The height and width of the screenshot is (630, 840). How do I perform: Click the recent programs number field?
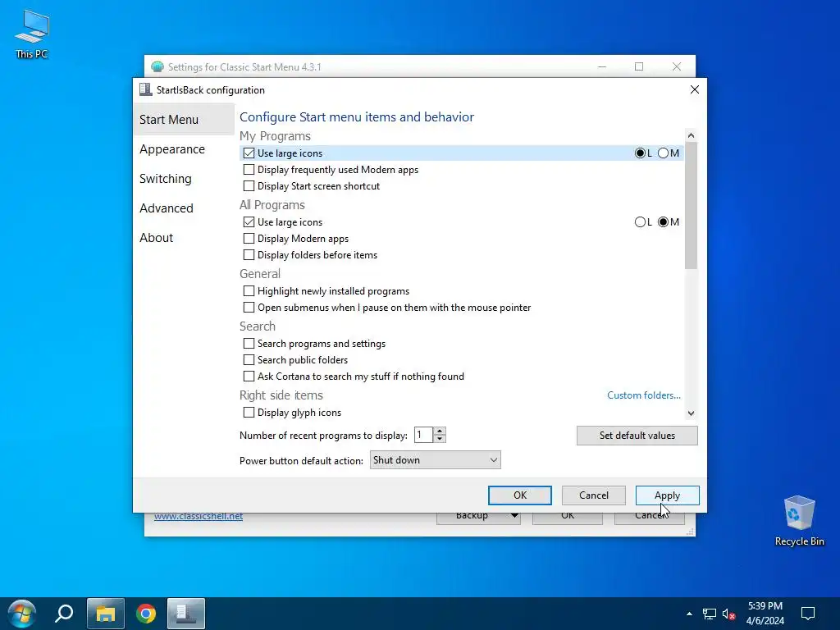(x=424, y=435)
